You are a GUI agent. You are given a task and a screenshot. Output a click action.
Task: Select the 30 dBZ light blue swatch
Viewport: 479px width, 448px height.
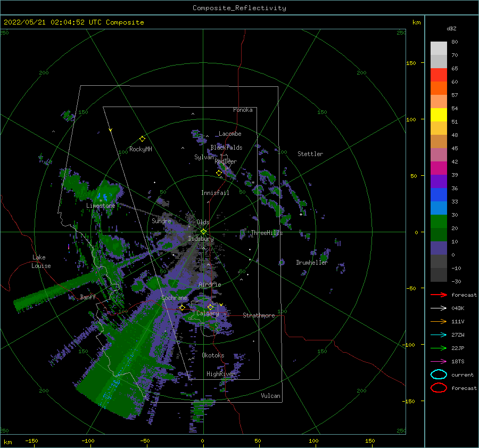[x=439, y=208]
